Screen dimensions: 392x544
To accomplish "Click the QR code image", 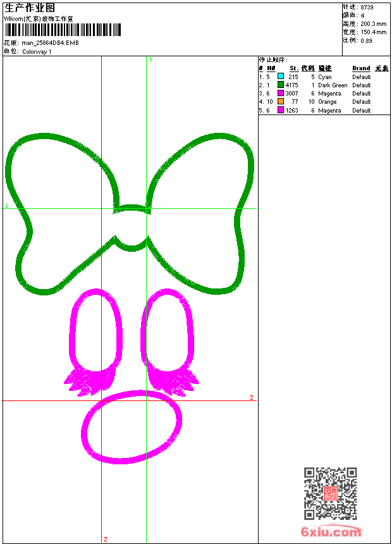I will pyautogui.click(x=331, y=493).
